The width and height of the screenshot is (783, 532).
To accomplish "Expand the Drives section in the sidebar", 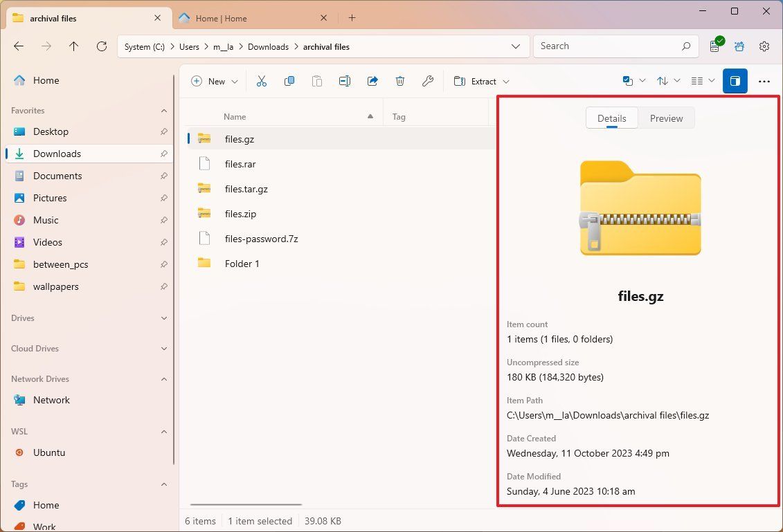I will click(x=164, y=318).
